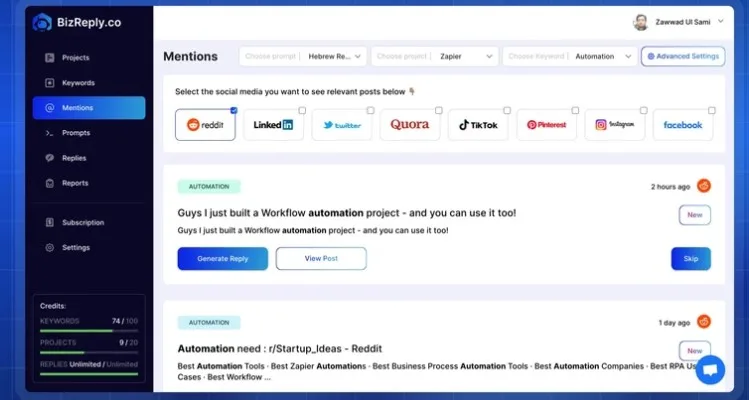749x400 pixels.
Task: Open the live chat bubble widget
Action: click(x=710, y=370)
